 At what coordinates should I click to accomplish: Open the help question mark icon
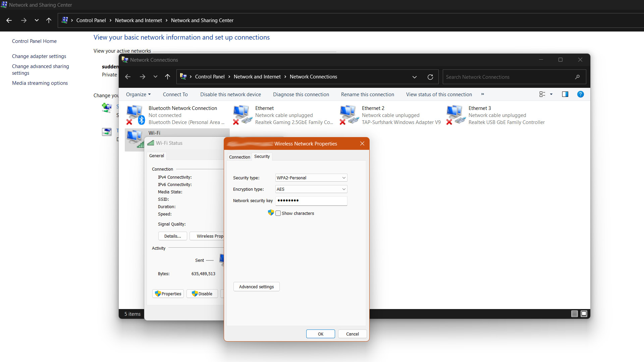[x=580, y=95]
